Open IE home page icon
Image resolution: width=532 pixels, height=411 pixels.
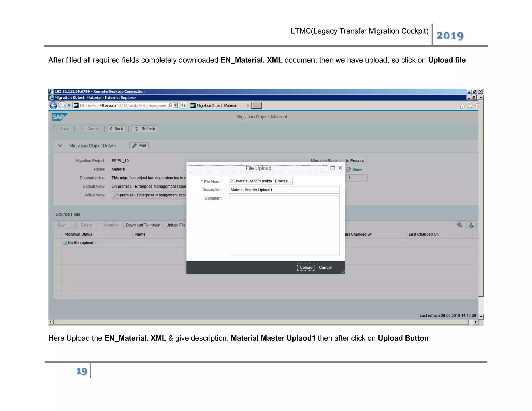tap(462, 106)
